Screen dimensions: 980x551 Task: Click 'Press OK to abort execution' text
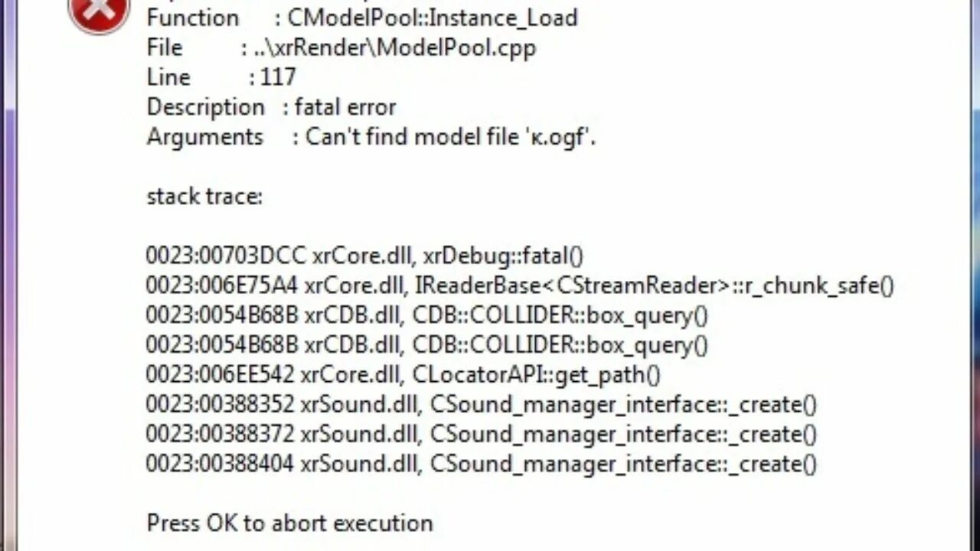(x=289, y=523)
